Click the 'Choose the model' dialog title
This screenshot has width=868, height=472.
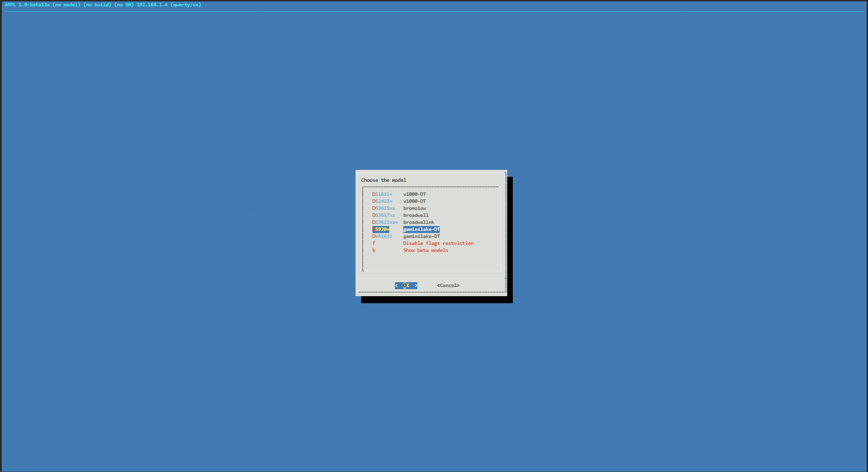[x=384, y=180]
